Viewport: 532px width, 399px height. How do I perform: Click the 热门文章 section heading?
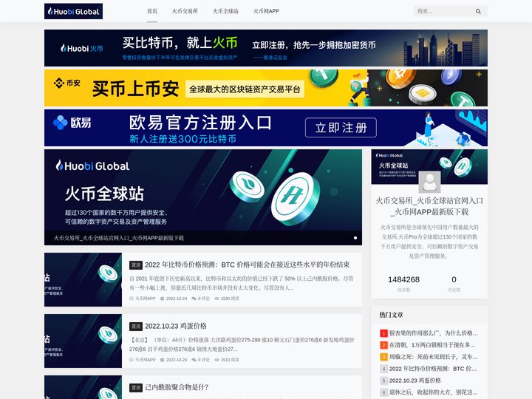(391, 315)
